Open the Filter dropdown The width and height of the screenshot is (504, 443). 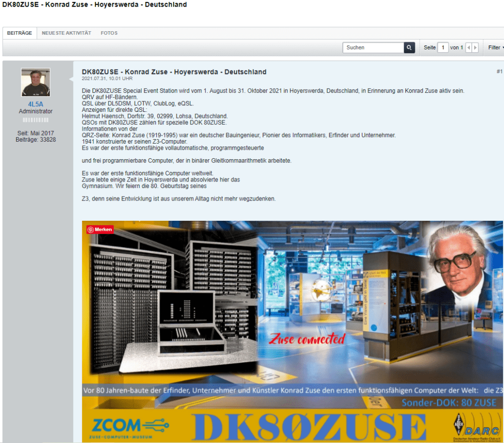(495, 47)
